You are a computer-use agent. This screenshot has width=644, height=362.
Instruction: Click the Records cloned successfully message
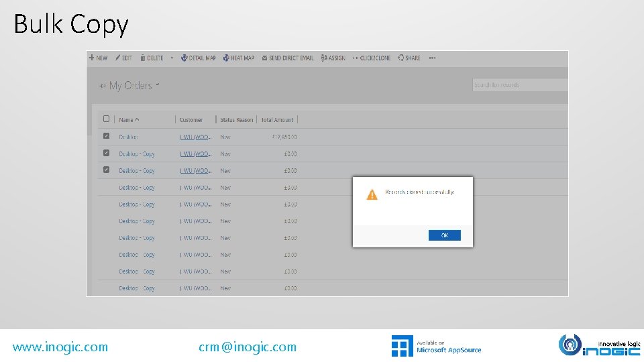[x=419, y=192]
